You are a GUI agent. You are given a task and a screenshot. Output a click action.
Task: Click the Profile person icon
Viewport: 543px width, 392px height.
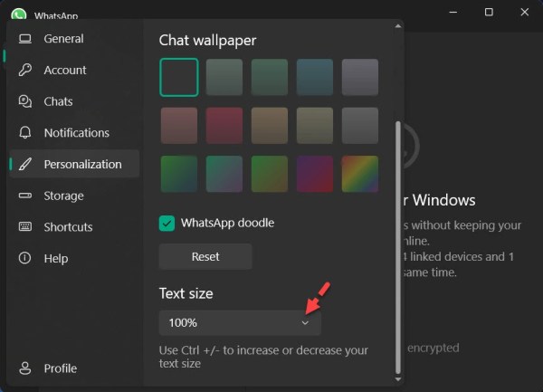click(x=25, y=368)
